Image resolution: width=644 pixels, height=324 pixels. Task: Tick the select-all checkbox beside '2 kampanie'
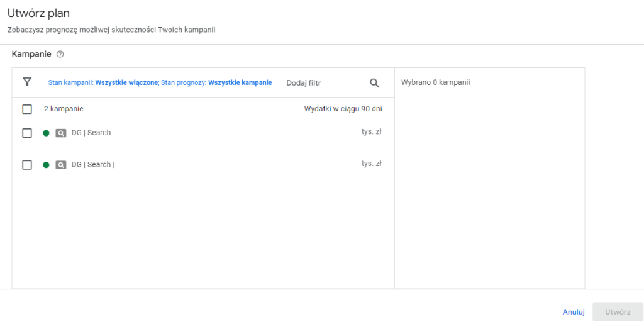(x=27, y=109)
